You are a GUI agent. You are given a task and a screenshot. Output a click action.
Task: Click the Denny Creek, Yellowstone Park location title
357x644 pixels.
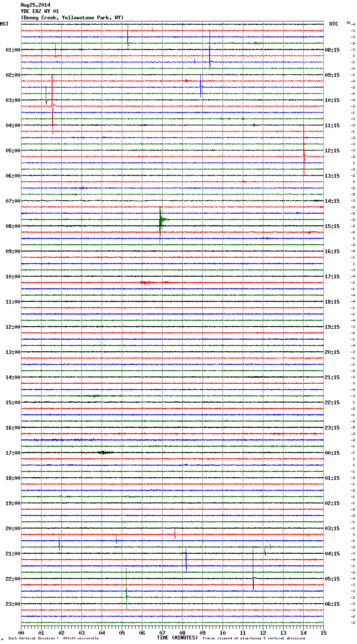[72, 18]
